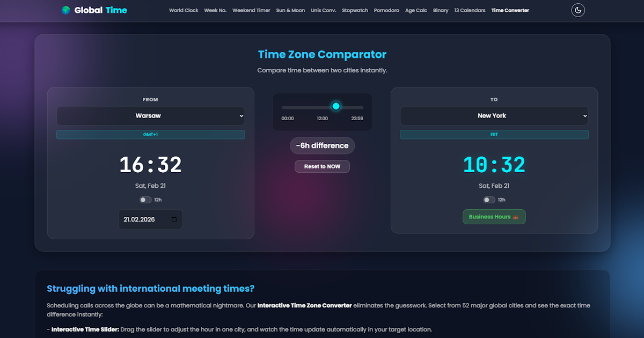The image size is (644, 338).
Task: Click the EST timezone label
Action: (x=494, y=135)
